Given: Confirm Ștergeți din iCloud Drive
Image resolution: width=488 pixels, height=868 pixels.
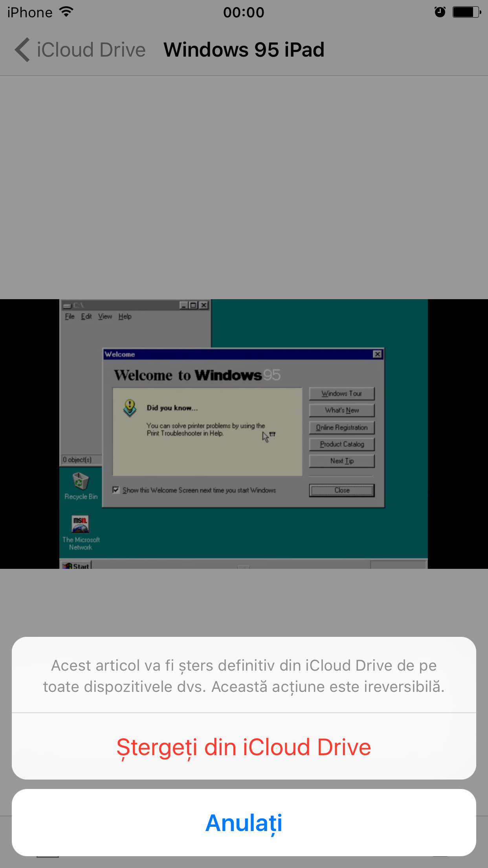Looking at the screenshot, I should coord(244,746).
